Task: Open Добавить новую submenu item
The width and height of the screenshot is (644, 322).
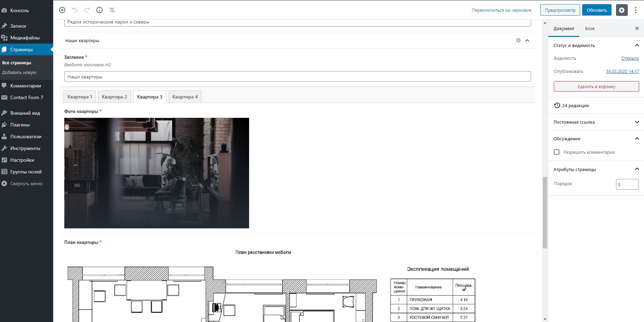Action: (19, 73)
